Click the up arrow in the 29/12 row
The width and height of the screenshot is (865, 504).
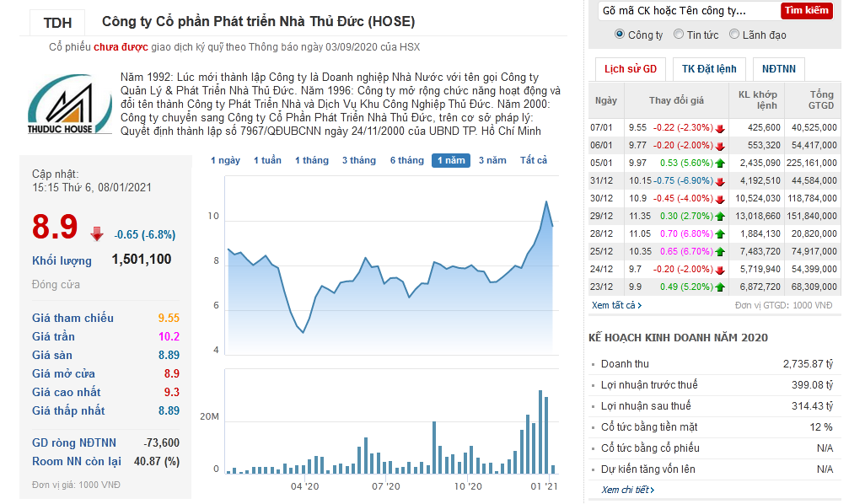click(720, 216)
